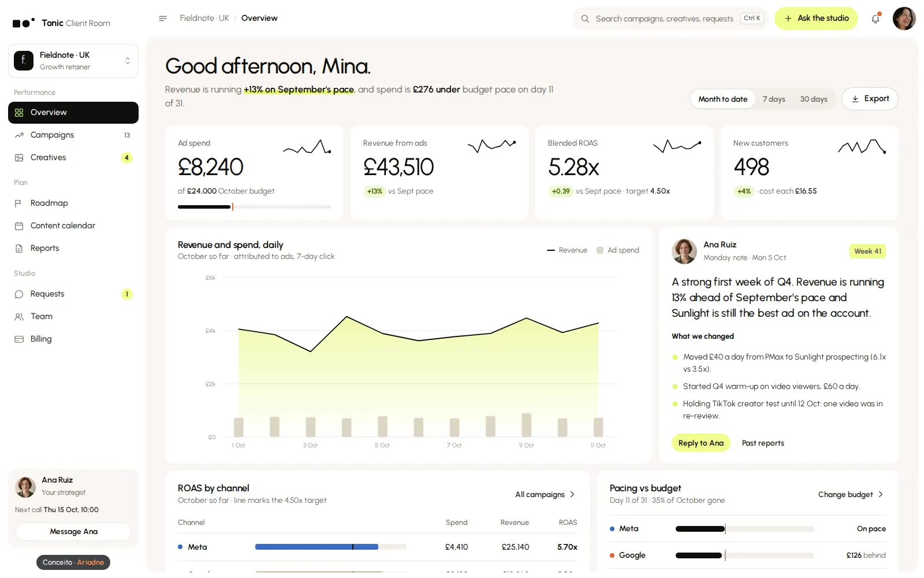Open Change budget chevron link
The image size is (924, 578).
851,495
